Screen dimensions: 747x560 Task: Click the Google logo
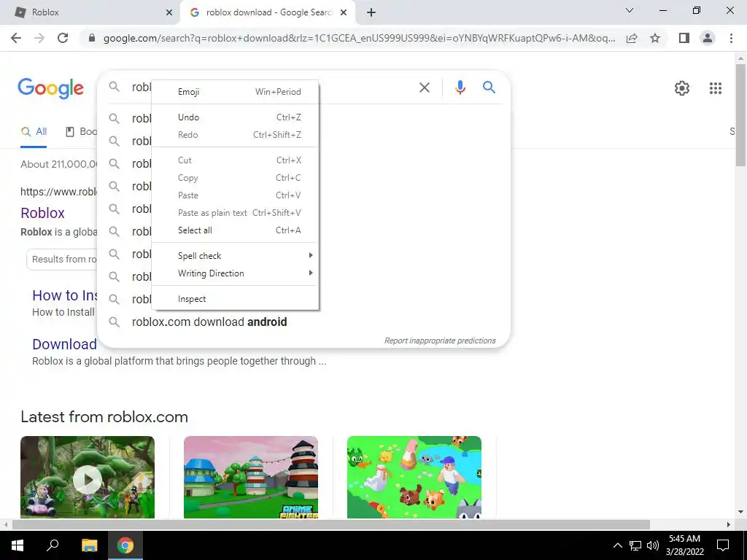coord(51,88)
